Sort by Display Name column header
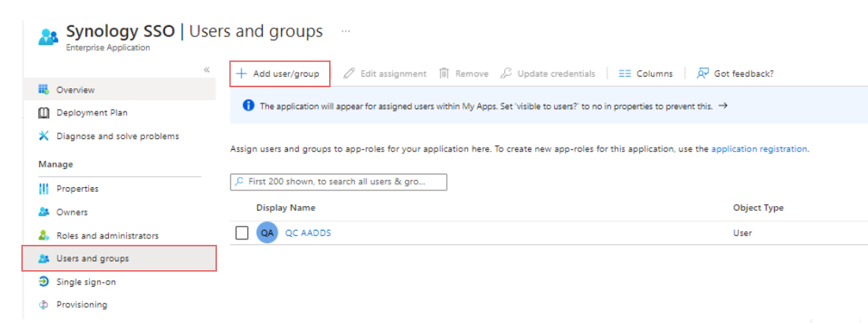This screenshot has width=868, height=323. [286, 208]
